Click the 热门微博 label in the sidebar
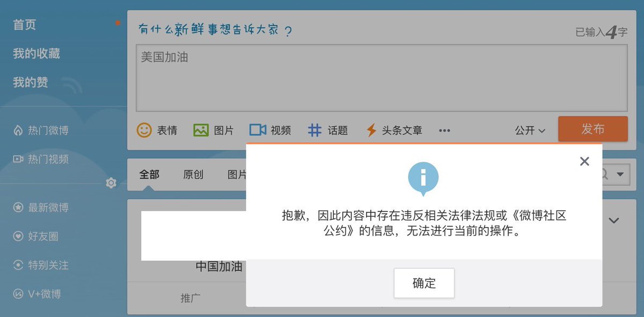644x317 pixels. pos(48,130)
